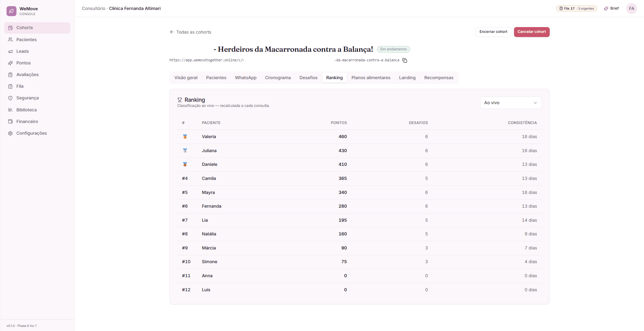The width and height of the screenshot is (644, 331).
Task: Switch to the Recompensas tab
Action: [439, 78]
